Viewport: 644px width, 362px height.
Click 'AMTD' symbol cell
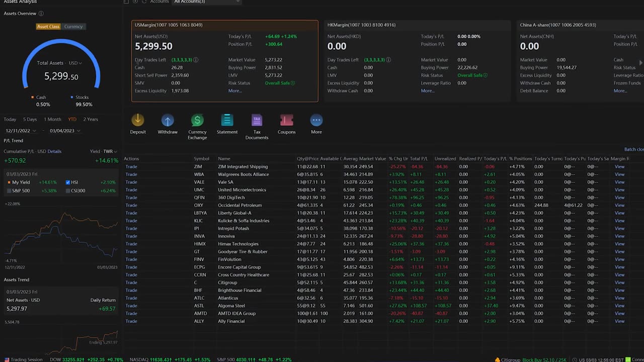(200, 313)
